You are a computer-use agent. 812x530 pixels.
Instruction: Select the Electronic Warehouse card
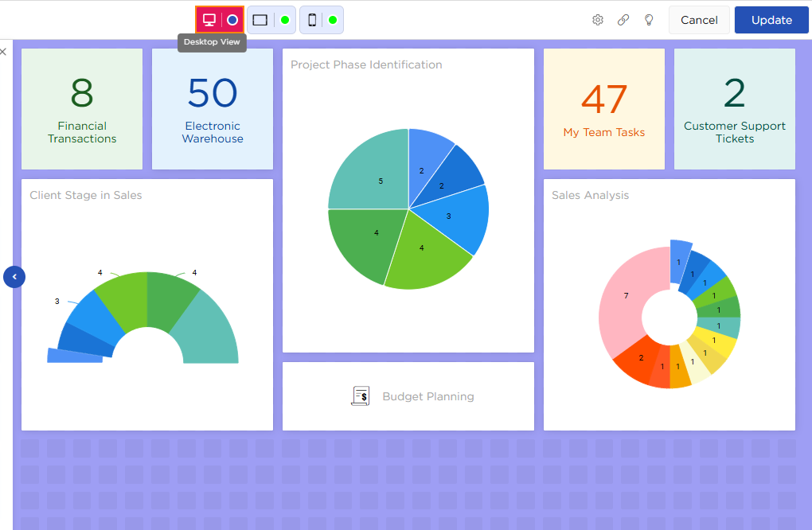tap(213, 109)
